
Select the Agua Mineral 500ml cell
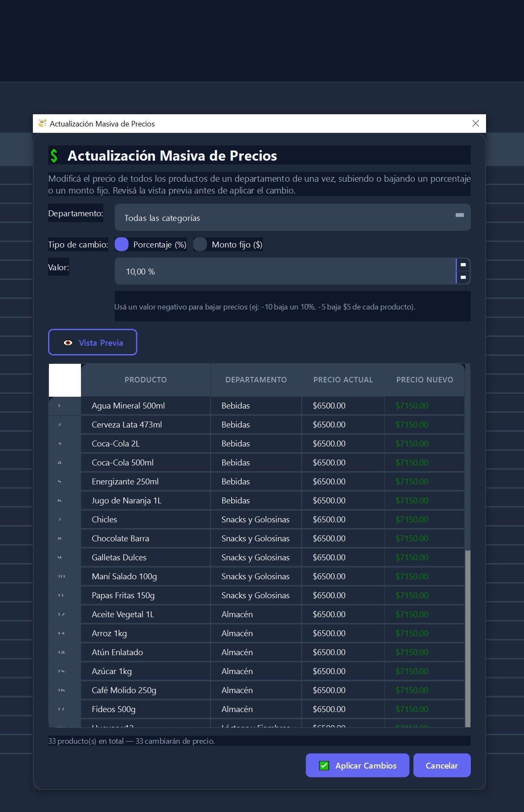point(146,406)
